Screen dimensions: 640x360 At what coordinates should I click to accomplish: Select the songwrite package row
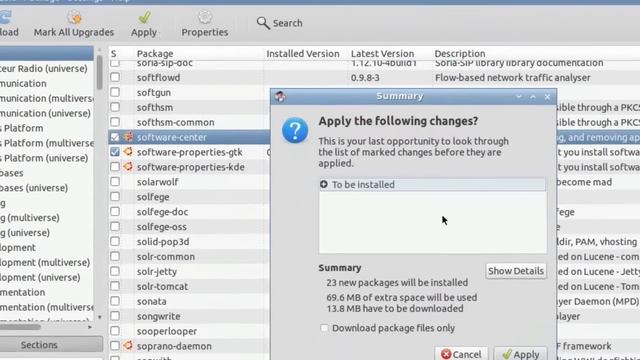tap(158, 316)
